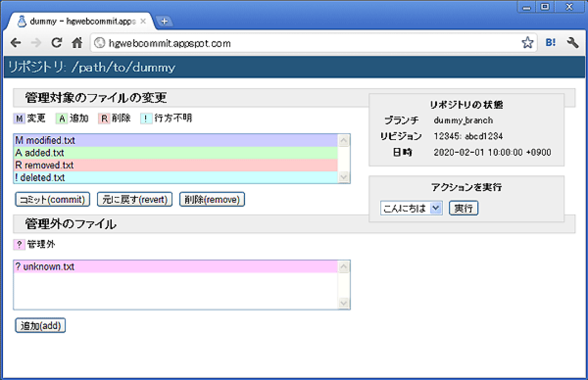The width and height of the screenshot is (588, 380).
Task: Open the browser home page icon
Action: pos(77,43)
